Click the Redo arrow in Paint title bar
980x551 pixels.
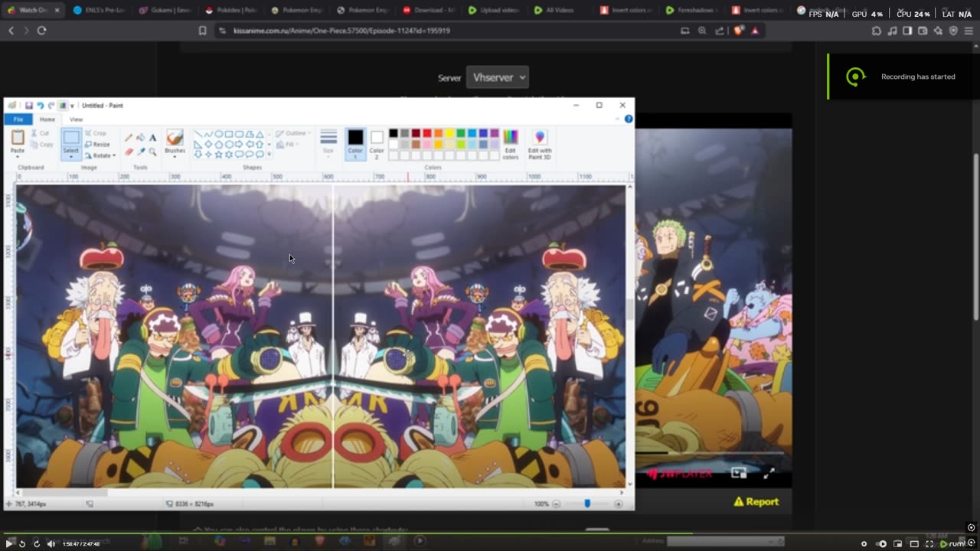tap(51, 106)
